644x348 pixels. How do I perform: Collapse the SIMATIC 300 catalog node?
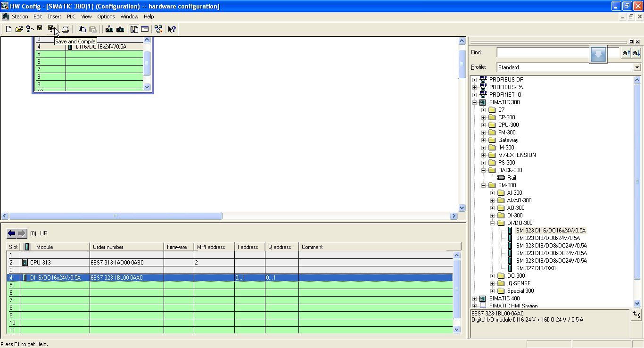(475, 102)
